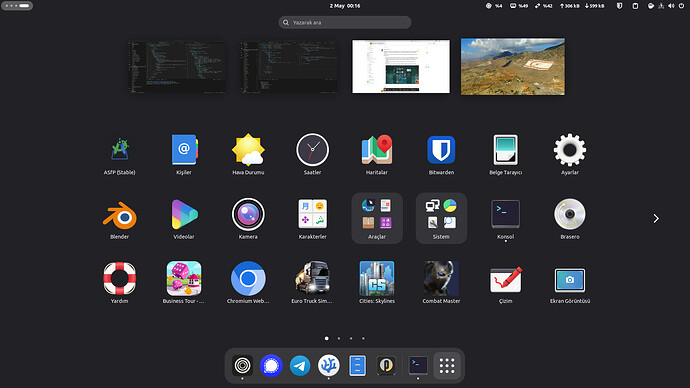Screen dimensions: 690x388
Task: Open the concentric-circles browser in dock
Action: [x=242, y=366]
